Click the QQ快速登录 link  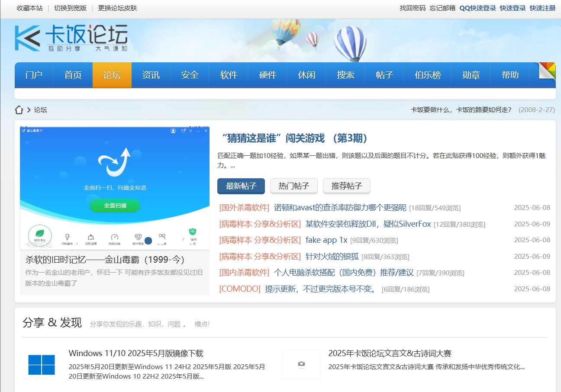[x=477, y=8]
